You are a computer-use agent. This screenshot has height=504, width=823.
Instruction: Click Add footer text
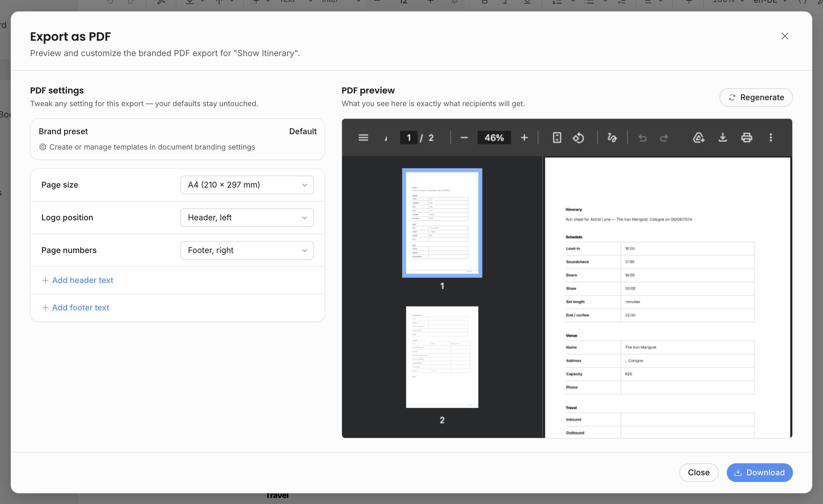coord(76,308)
